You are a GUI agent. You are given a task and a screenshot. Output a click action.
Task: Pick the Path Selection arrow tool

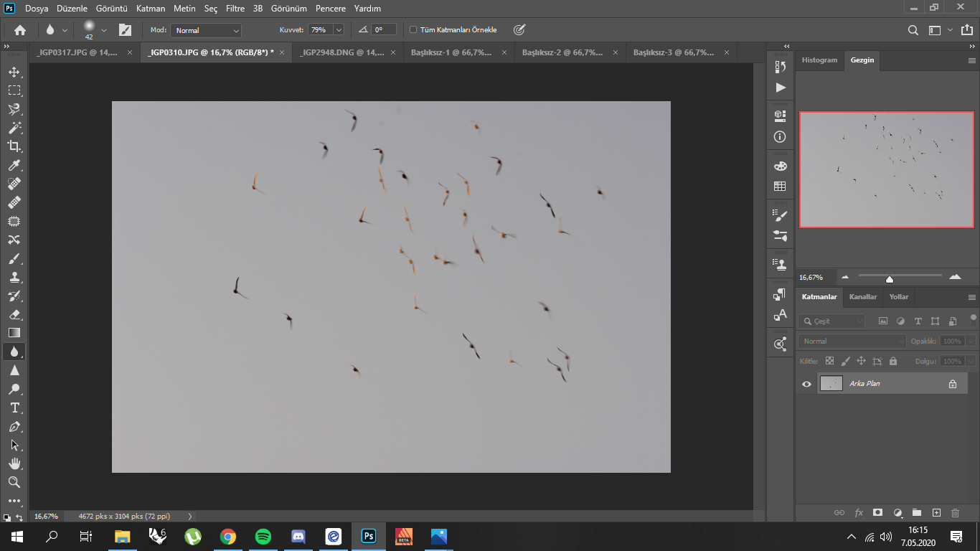[x=14, y=445]
